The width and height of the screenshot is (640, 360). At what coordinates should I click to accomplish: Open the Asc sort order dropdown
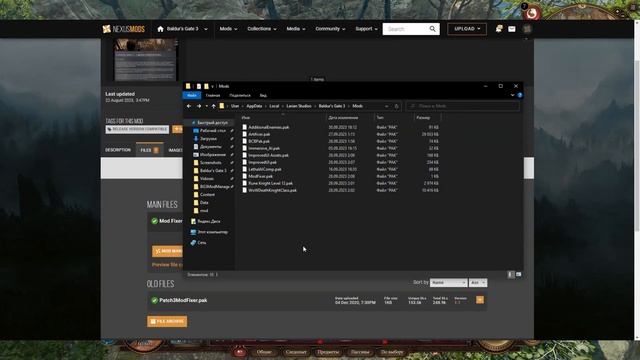[x=478, y=282]
